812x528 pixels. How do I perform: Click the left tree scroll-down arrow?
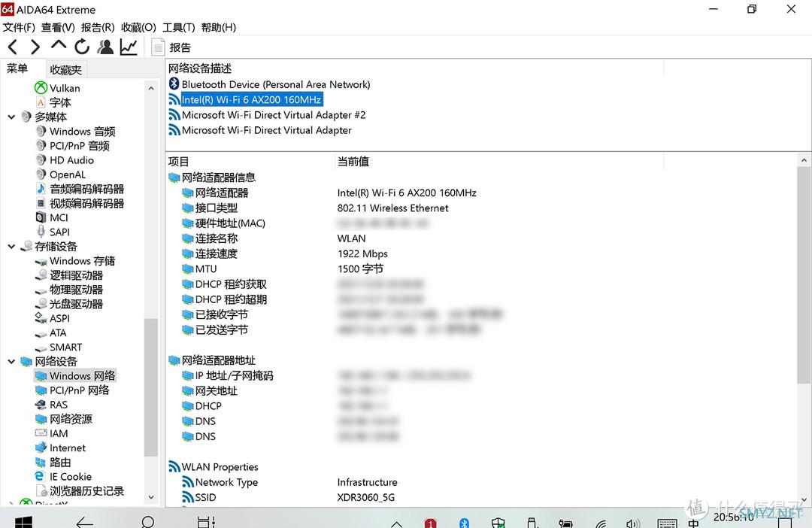[x=151, y=497]
